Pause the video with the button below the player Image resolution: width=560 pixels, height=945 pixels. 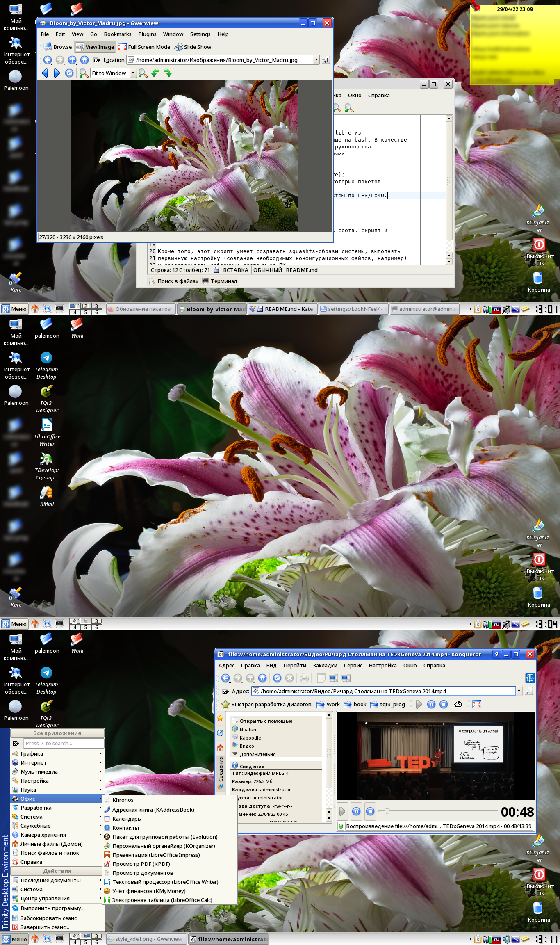coord(356,811)
